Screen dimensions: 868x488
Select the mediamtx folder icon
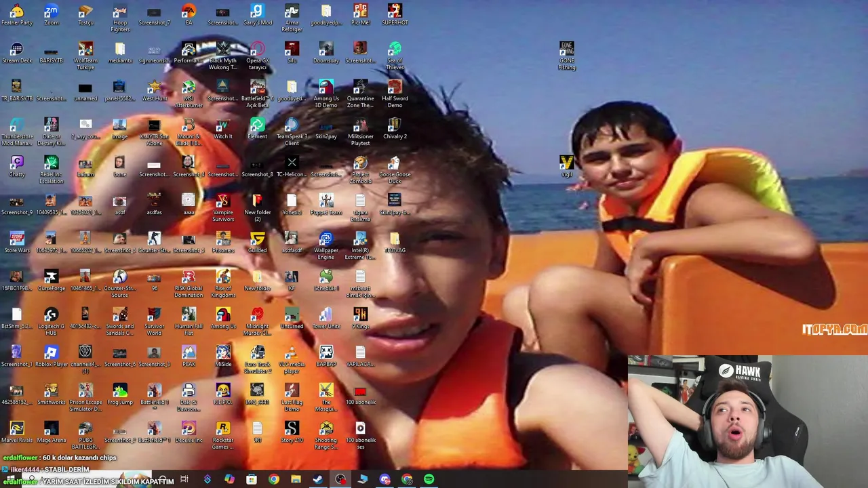pyautogui.click(x=120, y=53)
